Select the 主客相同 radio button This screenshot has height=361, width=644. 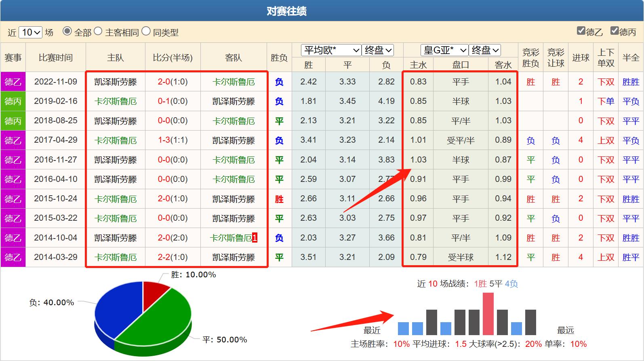[98, 31]
